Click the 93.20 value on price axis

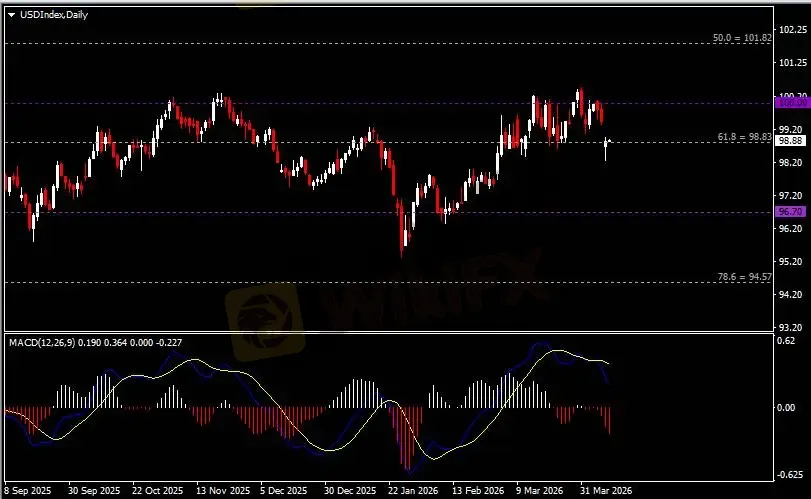click(x=791, y=327)
